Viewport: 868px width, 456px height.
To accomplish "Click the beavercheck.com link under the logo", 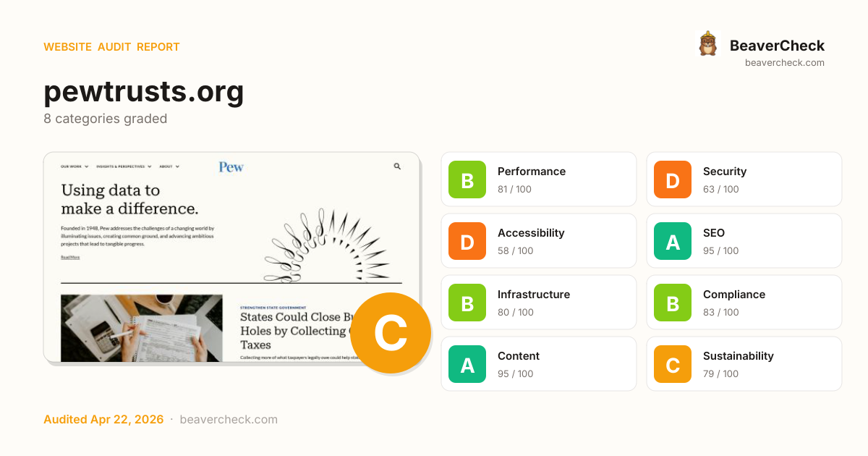I will click(x=785, y=63).
